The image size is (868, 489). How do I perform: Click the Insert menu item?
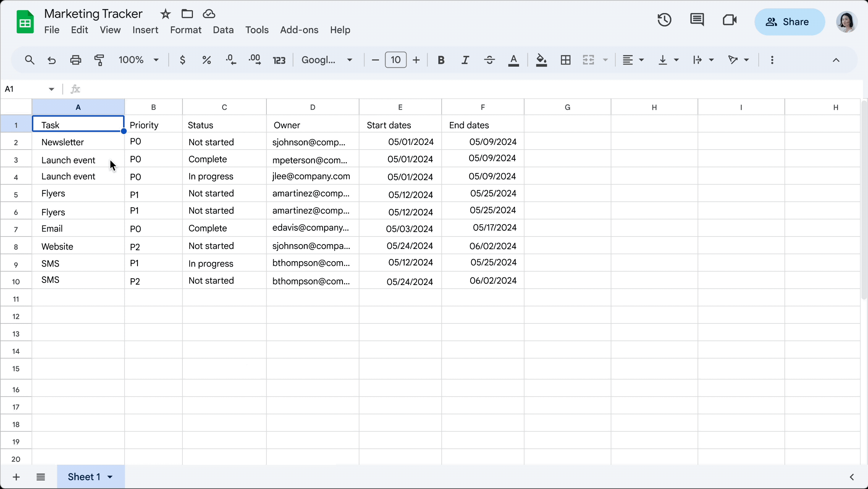[145, 30]
